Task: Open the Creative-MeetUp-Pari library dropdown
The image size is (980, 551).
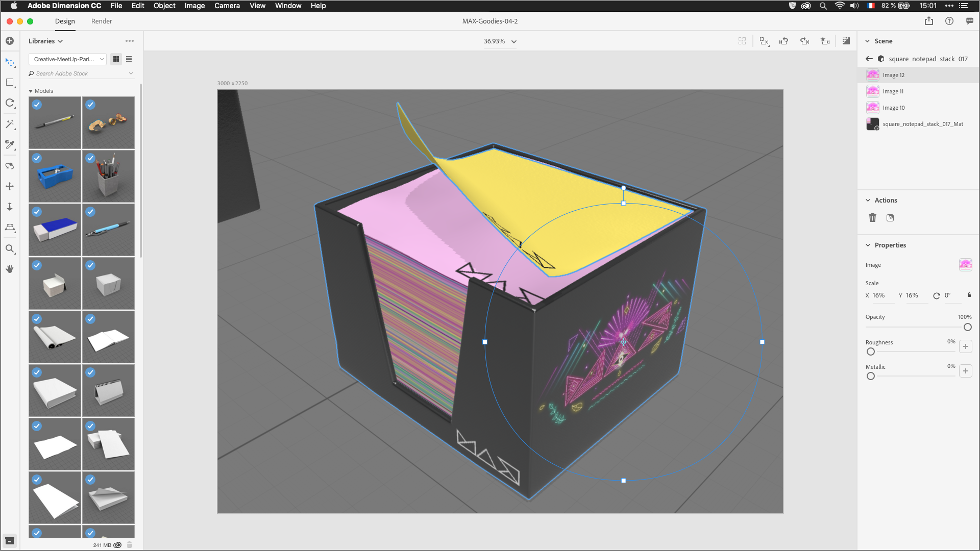Action: pyautogui.click(x=67, y=59)
